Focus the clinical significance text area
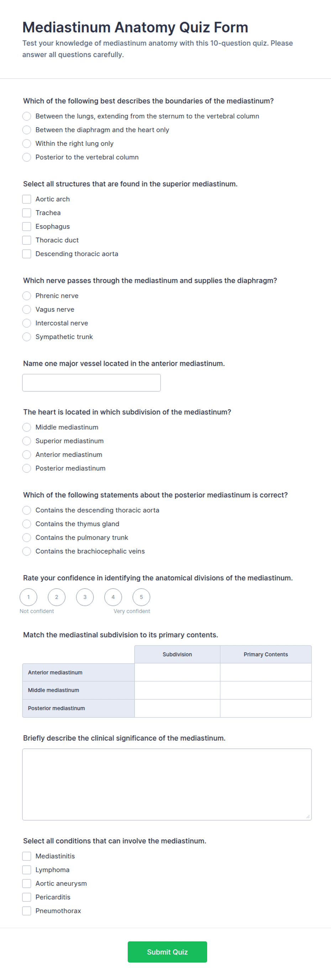The width and height of the screenshot is (331, 980). click(x=167, y=784)
